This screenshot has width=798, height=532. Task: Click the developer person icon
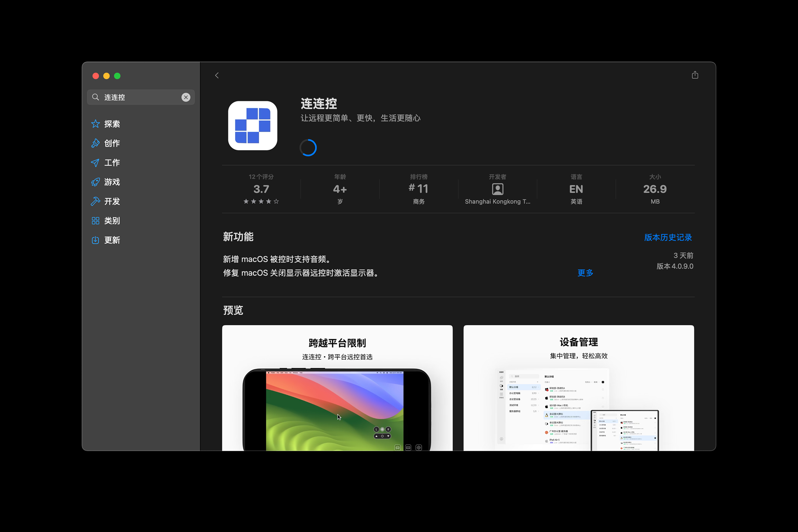tap(497, 189)
